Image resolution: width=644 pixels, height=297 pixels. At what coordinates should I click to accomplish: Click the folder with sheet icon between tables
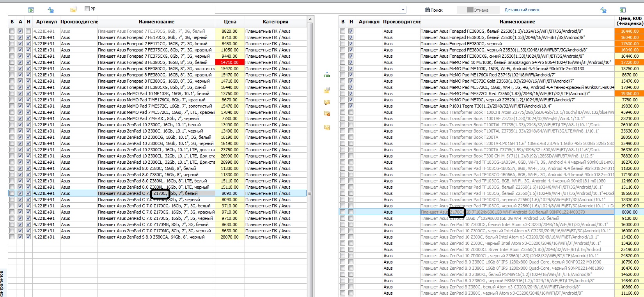tap(327, 90)
